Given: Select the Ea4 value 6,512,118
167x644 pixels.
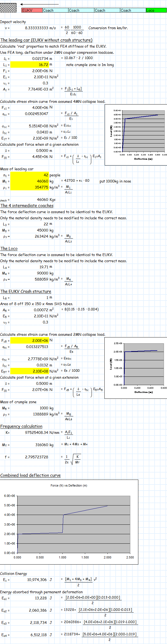Looking at the screenshot, I should click(x=39, y=635).
